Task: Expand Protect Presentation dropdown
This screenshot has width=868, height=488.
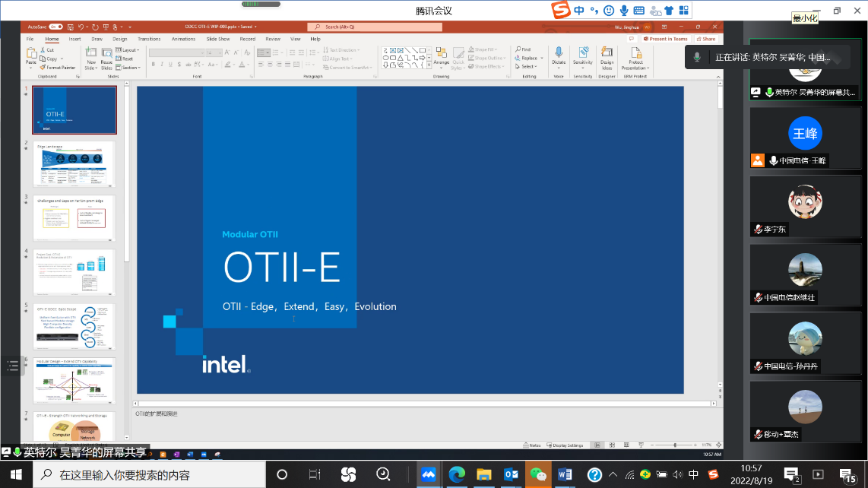Action: coord(635,59)
